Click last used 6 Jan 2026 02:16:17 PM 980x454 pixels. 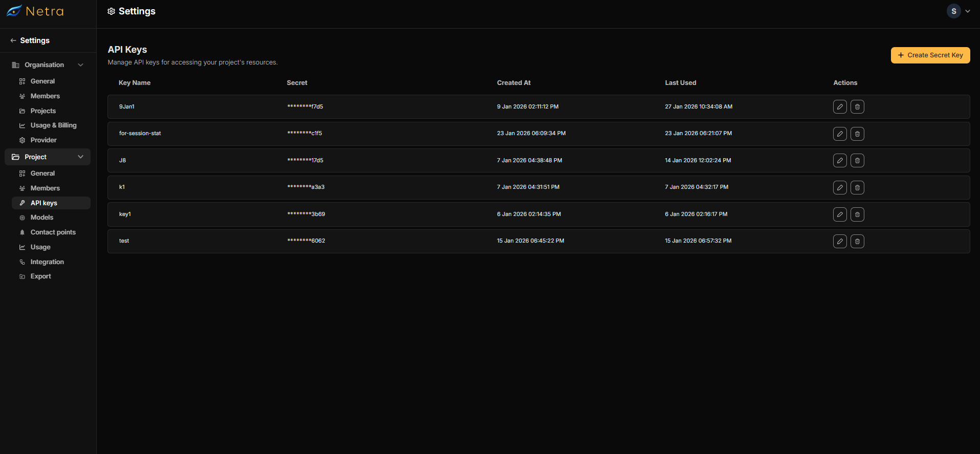[x=696, y=214]
